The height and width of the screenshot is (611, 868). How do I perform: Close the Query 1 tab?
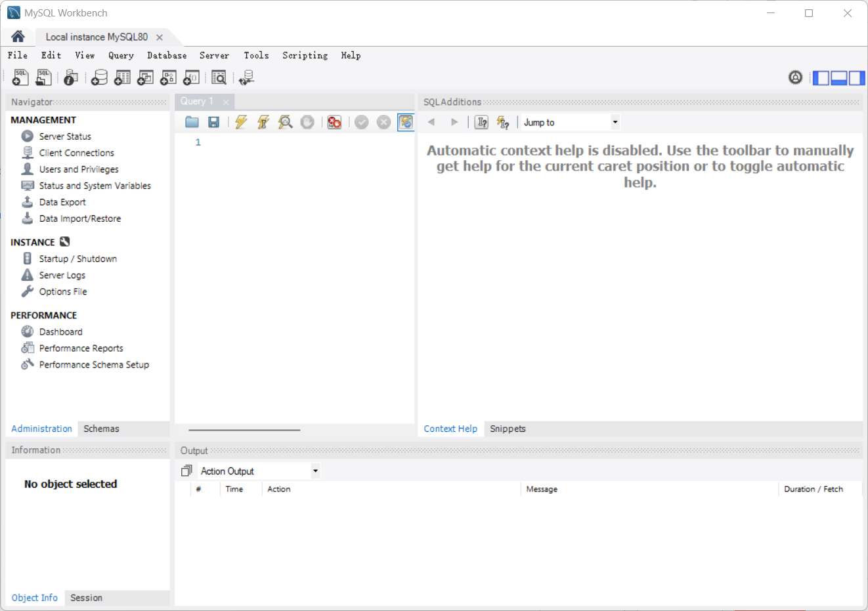226,102
